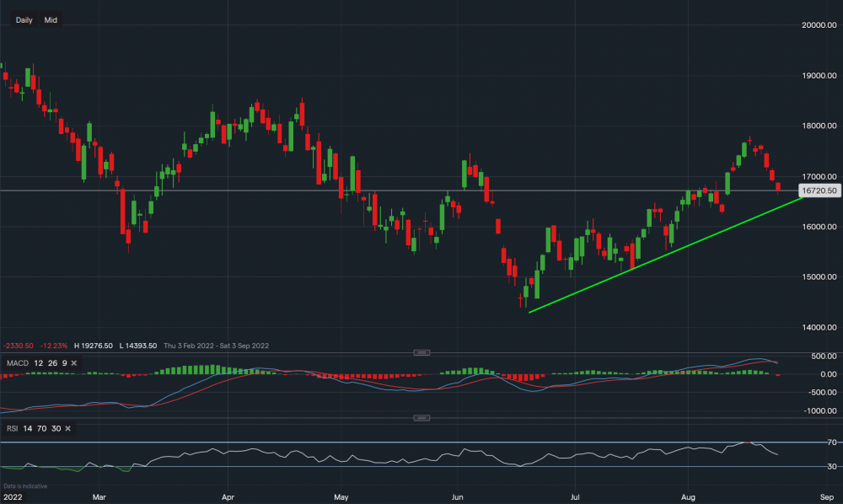Close the MACD indicator panel
Screen dimensions: 843x504
click(x=72, y=362)
